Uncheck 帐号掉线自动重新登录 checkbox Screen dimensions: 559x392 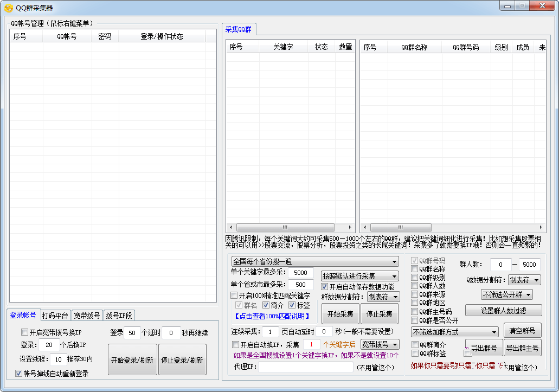(18, 373)
